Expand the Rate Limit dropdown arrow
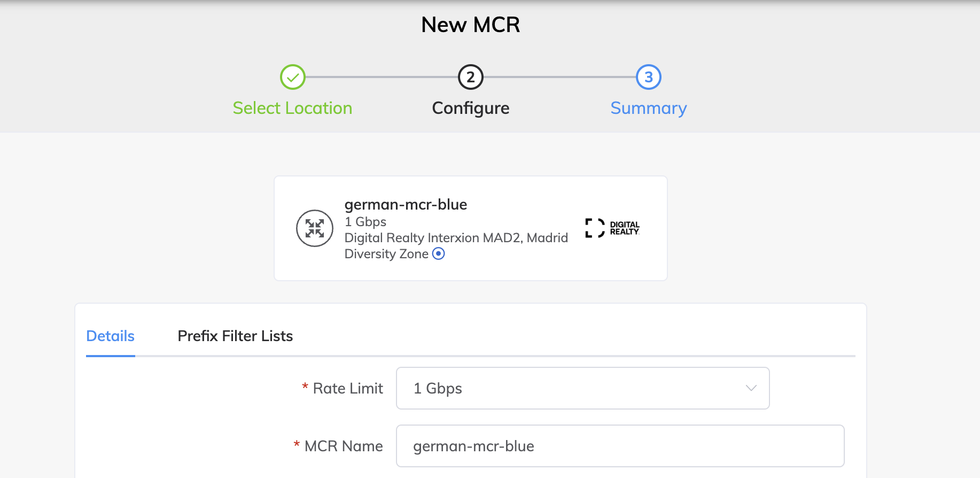This screenshot has height=478, width=980. pyautogui.click(x=751, y=388)
